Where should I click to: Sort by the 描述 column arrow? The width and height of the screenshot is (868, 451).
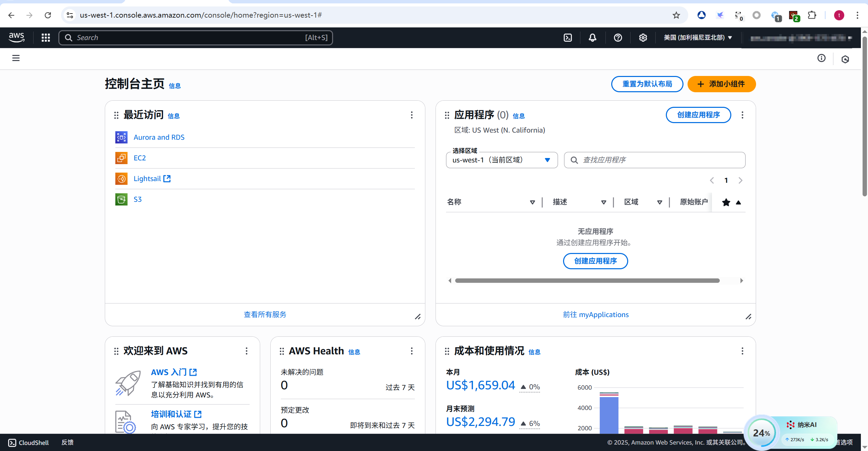603,202
